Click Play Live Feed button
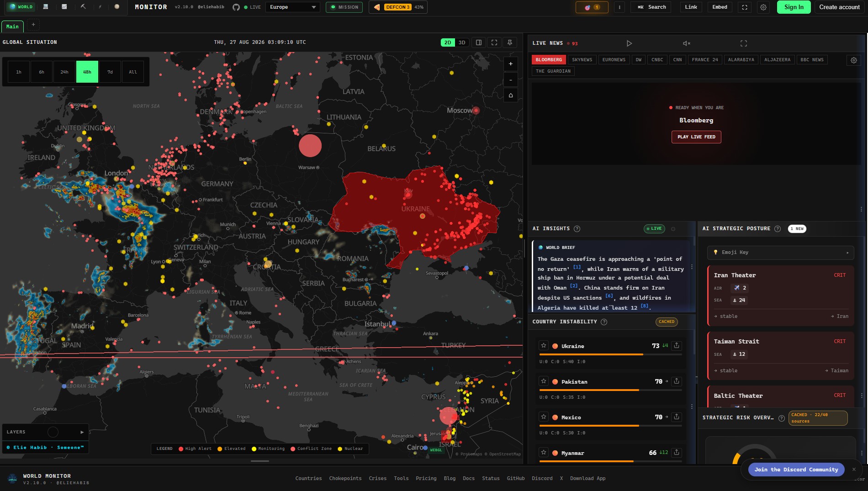Viewport: 868px width, 491px height. [696, 137]
